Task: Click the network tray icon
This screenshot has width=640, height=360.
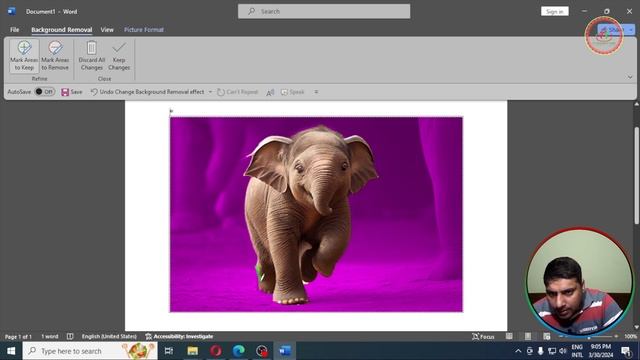Action: [x=552, y=351]
